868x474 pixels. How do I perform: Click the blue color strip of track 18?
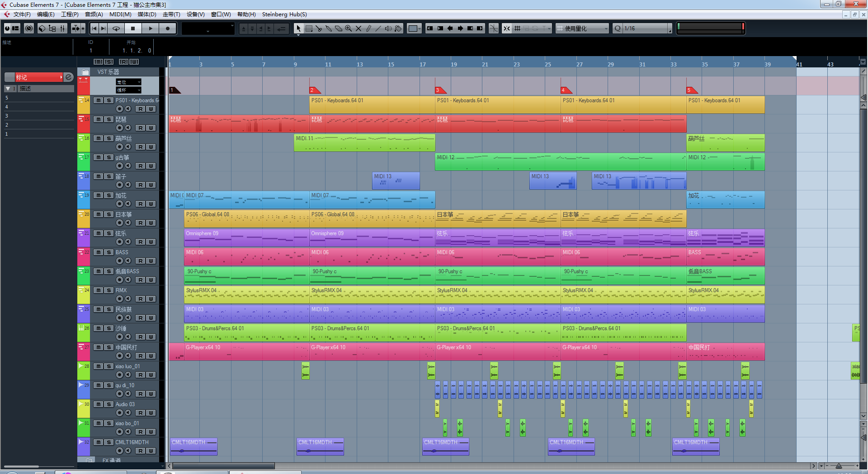pos(84,180)
